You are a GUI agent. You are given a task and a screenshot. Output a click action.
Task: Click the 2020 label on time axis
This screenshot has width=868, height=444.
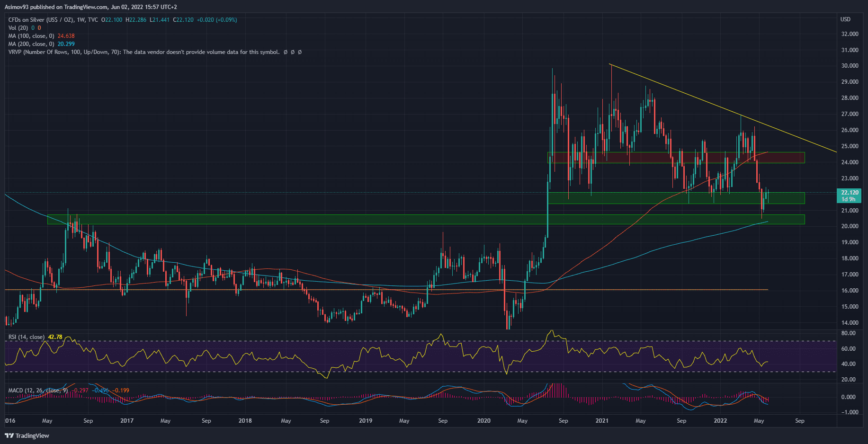[483, 421]
